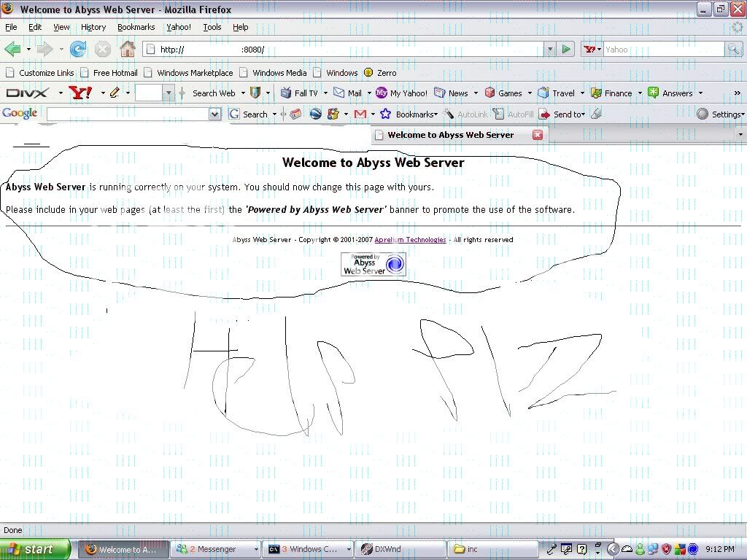Screen dimensions: 747x560
Task: Expand the URL address bar dropdown
Action: coord(550,50)
